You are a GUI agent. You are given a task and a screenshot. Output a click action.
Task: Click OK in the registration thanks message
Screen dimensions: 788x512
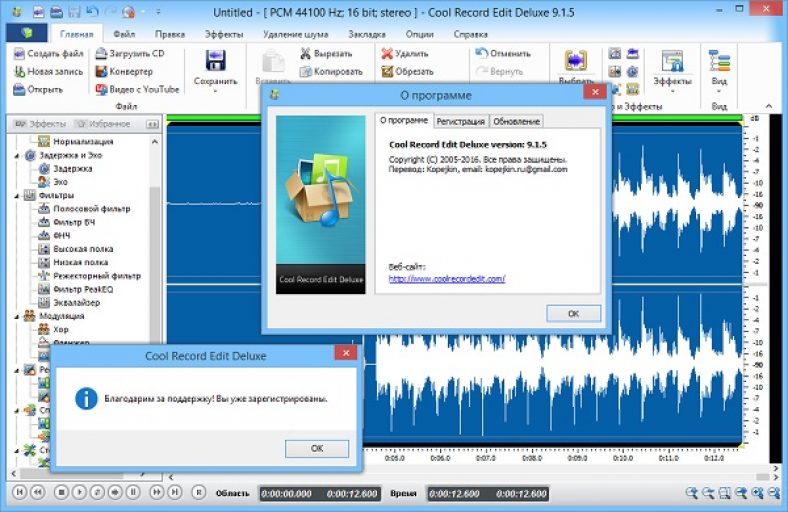click(x=316, y=448)
